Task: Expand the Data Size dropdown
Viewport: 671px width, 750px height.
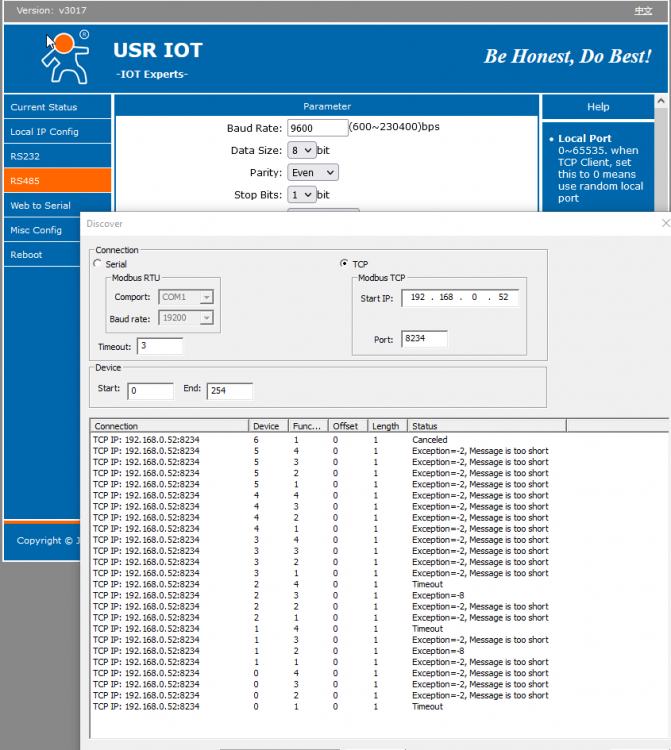Action: (301, 150)
